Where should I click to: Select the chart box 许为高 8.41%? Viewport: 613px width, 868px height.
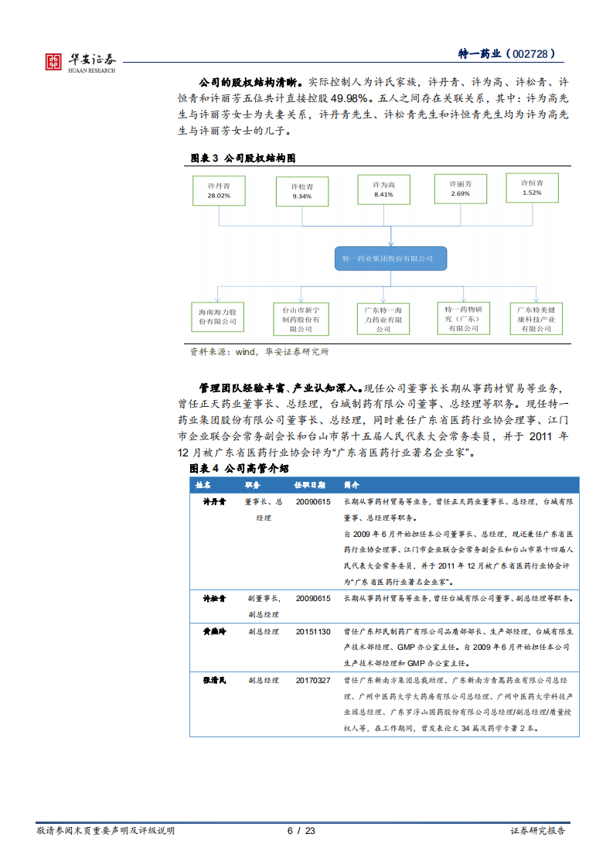pos(383,190)
